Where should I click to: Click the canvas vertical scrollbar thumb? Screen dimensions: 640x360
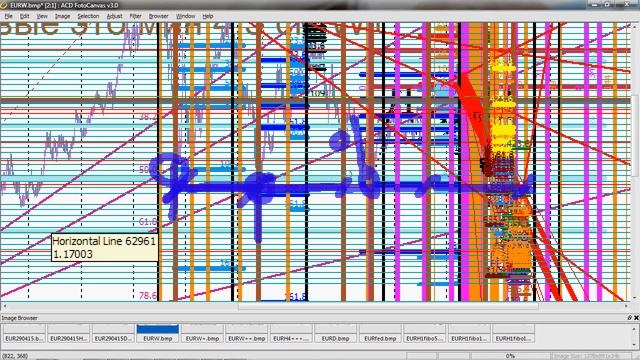click(x=636, y=137)
